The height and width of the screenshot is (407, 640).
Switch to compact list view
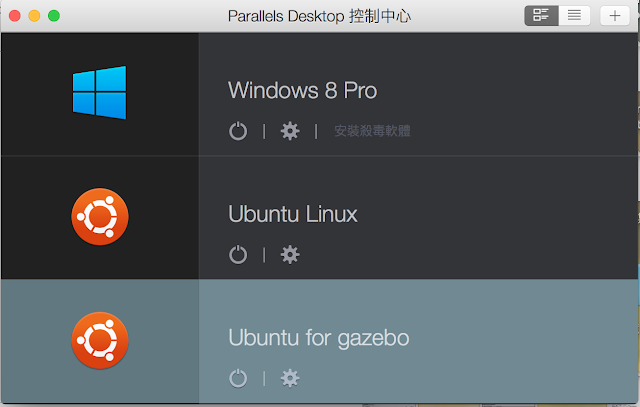coord(574,16)
